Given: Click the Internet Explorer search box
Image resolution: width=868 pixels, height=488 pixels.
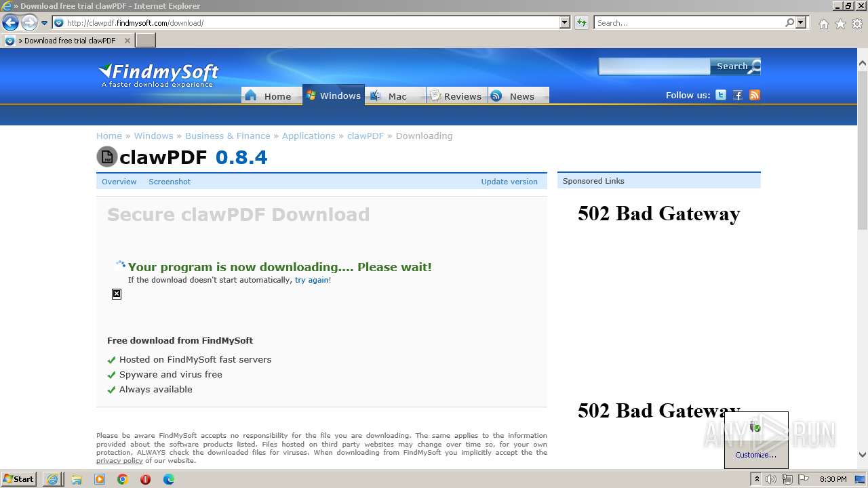Looking at the screenshot, I should 689,23.
